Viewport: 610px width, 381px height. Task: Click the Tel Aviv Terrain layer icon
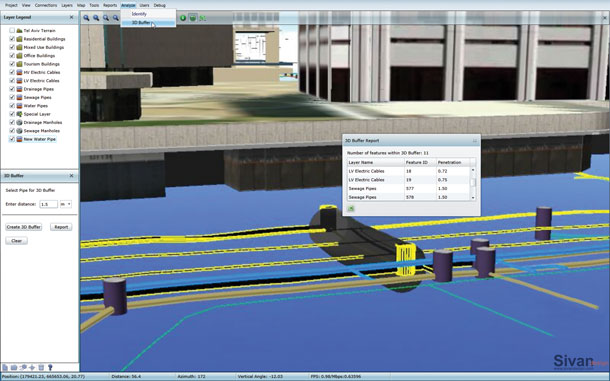[x=19, y=30]
